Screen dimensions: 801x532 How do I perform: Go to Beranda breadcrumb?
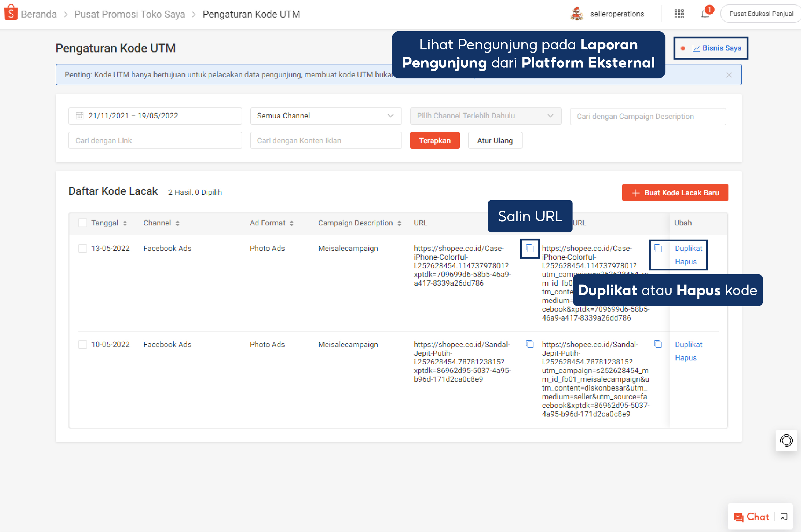coord(39,14)
